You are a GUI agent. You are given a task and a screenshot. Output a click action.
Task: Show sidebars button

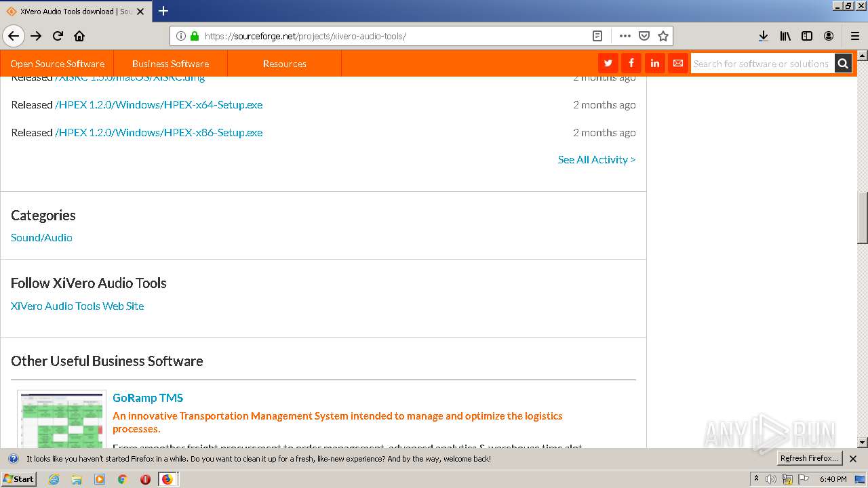click(807, 36)
